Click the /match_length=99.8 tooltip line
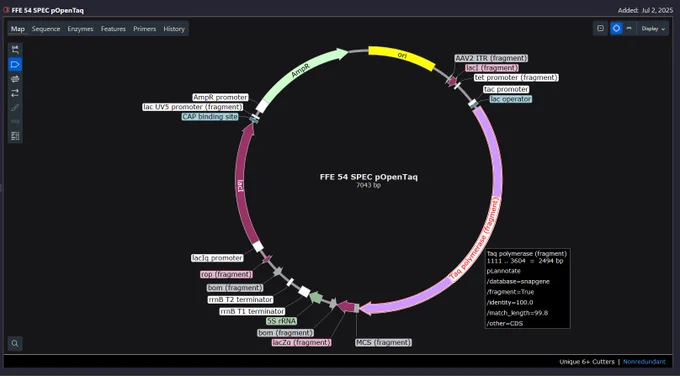Viewport: 680px width, 376px height. click(517, 313)
